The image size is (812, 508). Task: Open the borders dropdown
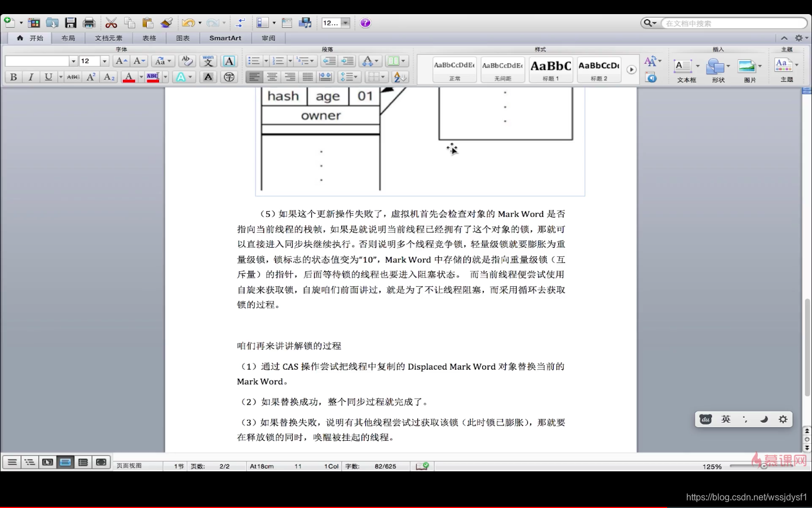[376, 77]
